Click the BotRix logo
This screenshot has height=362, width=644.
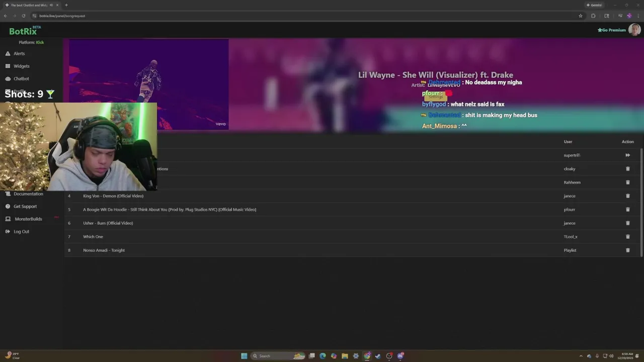(25, 31)
